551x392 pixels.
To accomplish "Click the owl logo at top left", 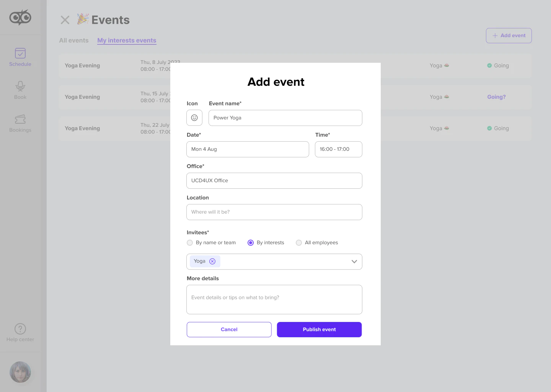I will point(20,17).
